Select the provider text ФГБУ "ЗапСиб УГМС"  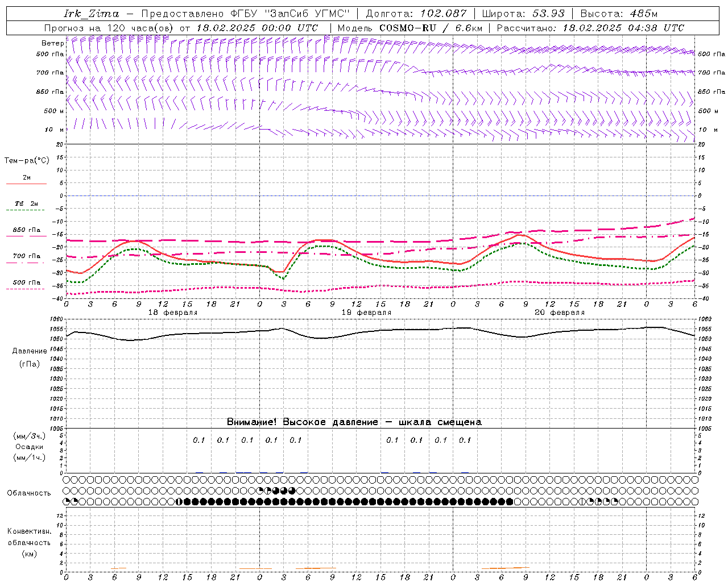289,14
